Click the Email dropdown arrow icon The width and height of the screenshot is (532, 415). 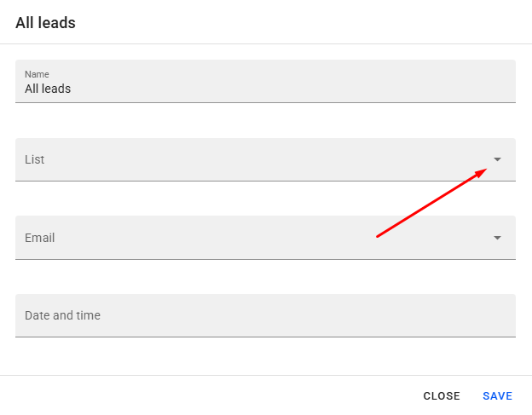coord(497,238)
